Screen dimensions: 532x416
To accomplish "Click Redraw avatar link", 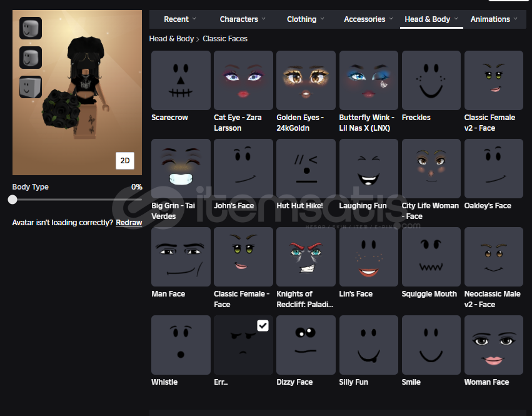I will tap(129, 223).
